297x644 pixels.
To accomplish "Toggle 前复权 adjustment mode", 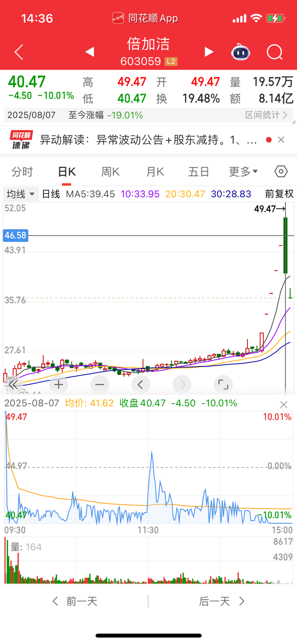I will pyautogui.click(x=279, y=194).
